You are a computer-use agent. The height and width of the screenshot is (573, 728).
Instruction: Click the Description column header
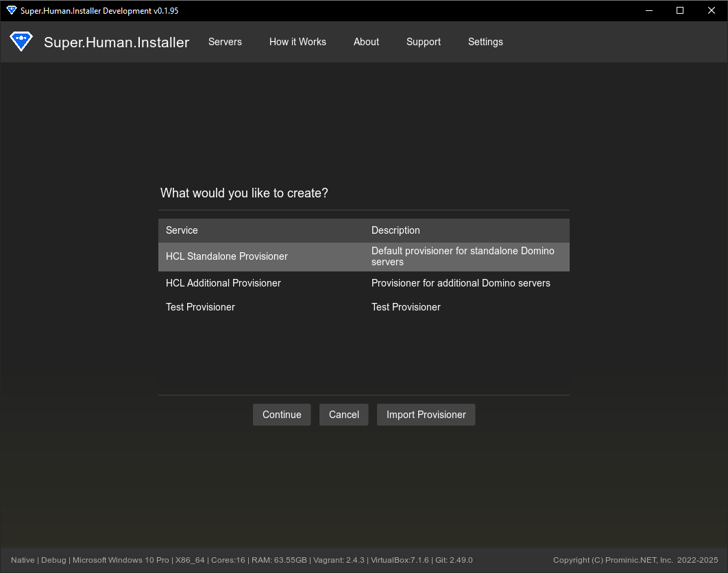(x=396, y=230)
